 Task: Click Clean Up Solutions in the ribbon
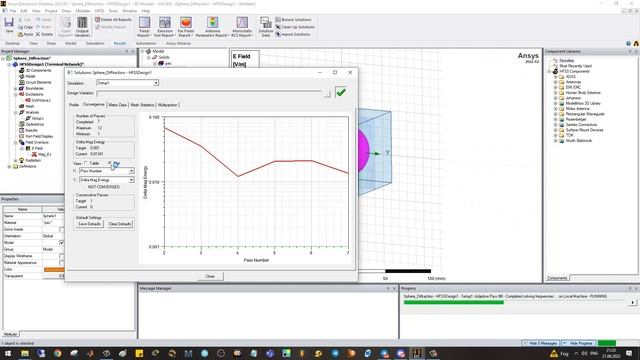coord(295,27)
